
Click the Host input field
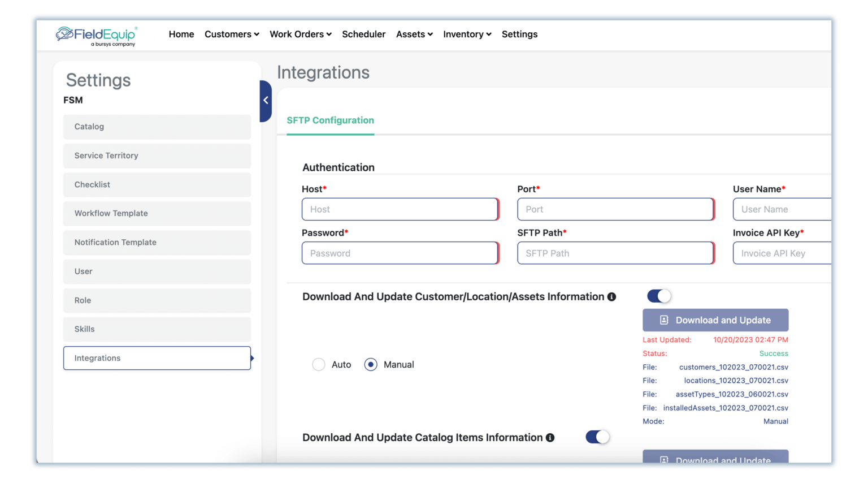point(400,209)
